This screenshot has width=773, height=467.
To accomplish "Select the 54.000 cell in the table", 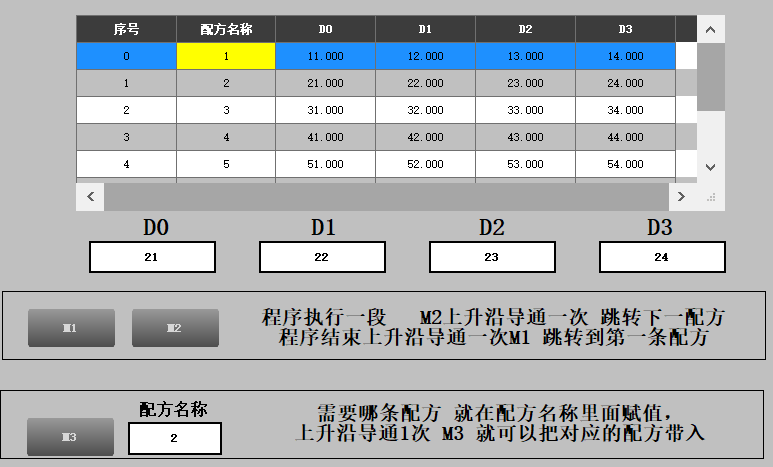I will pyautogui.click(x=625, y=164).
